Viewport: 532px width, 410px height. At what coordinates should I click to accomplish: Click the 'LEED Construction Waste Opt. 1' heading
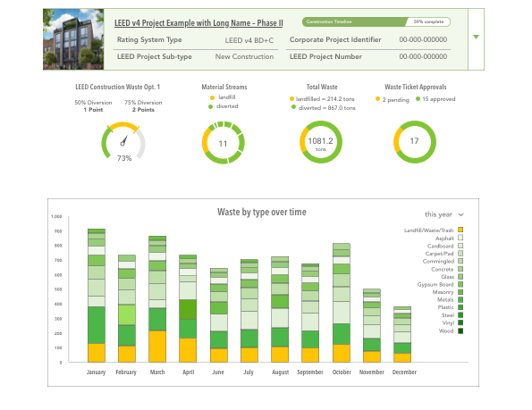coord(117,87)
